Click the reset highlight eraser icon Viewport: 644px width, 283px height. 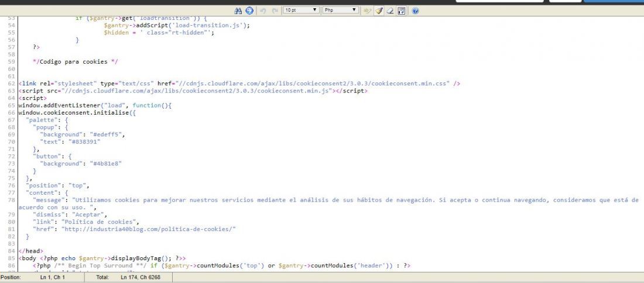pos(390,11)
